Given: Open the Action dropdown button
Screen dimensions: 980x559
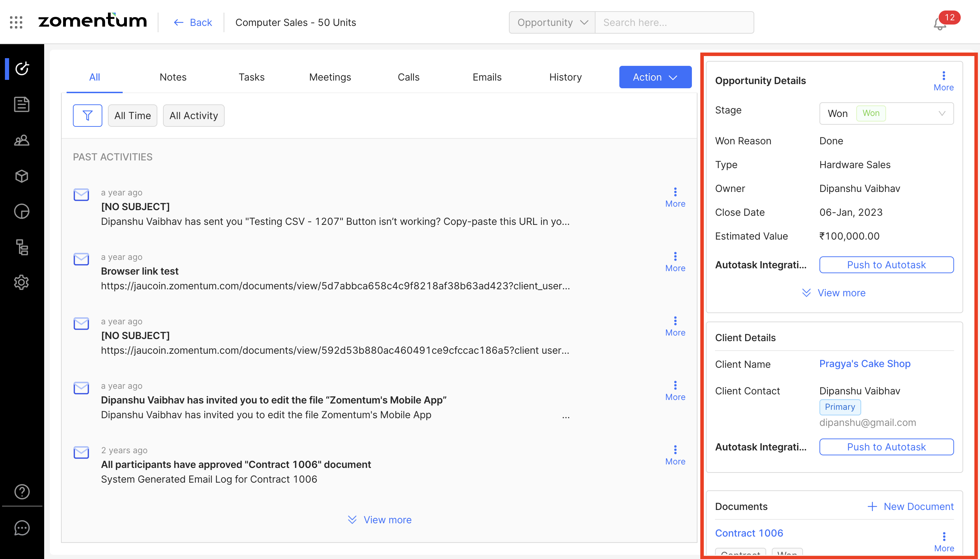Looking at the screenshot, I should pos(655,77).
